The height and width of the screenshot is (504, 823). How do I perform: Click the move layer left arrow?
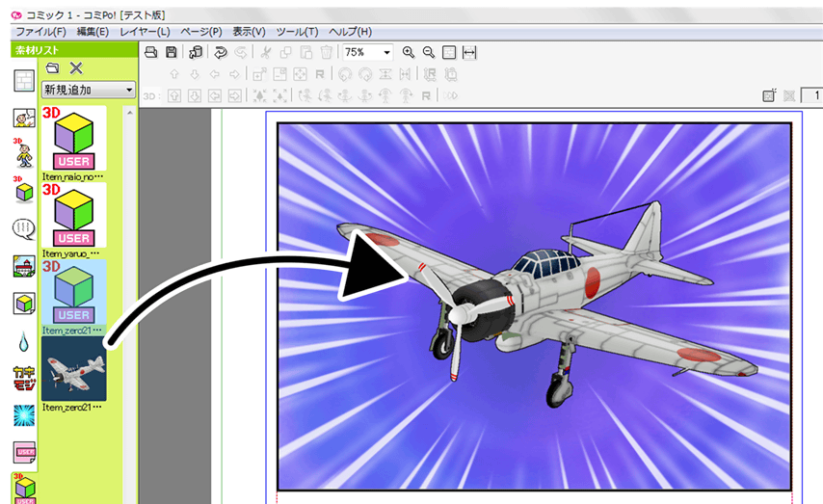pyautogui.click(x=215, y=74)
